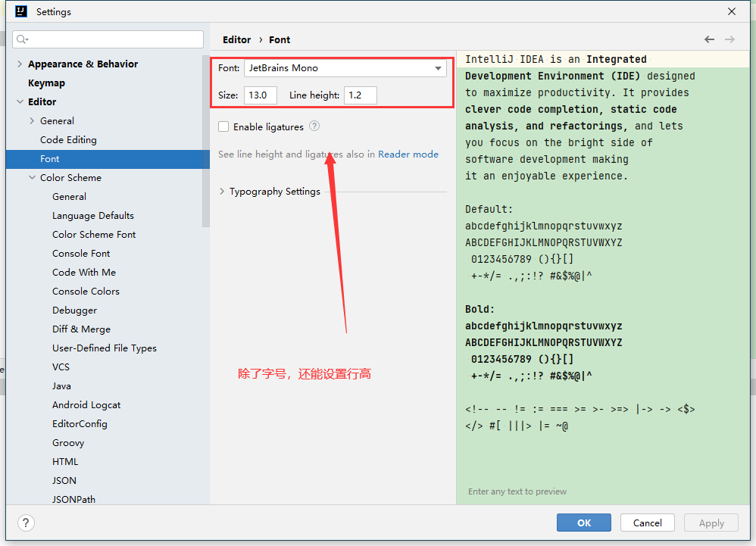Click the OK button
The height and width of the screenshot is (546, 756).
tap(584, 523)
